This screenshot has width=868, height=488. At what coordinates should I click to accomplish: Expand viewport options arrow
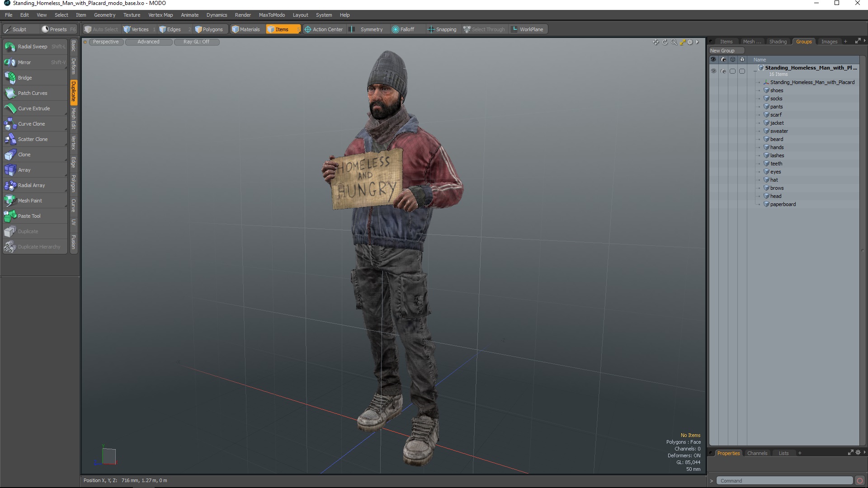coord(698,42)
